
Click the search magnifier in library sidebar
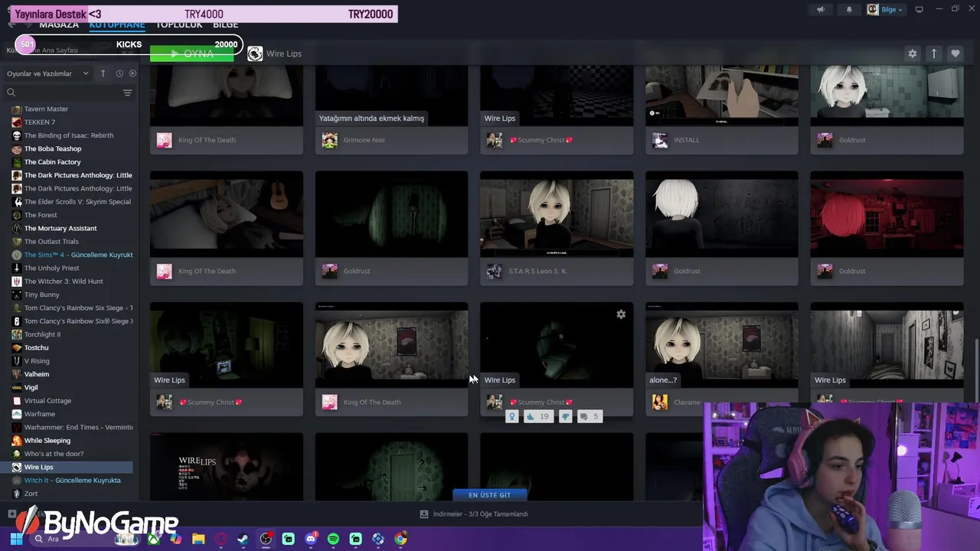[11, 93]
